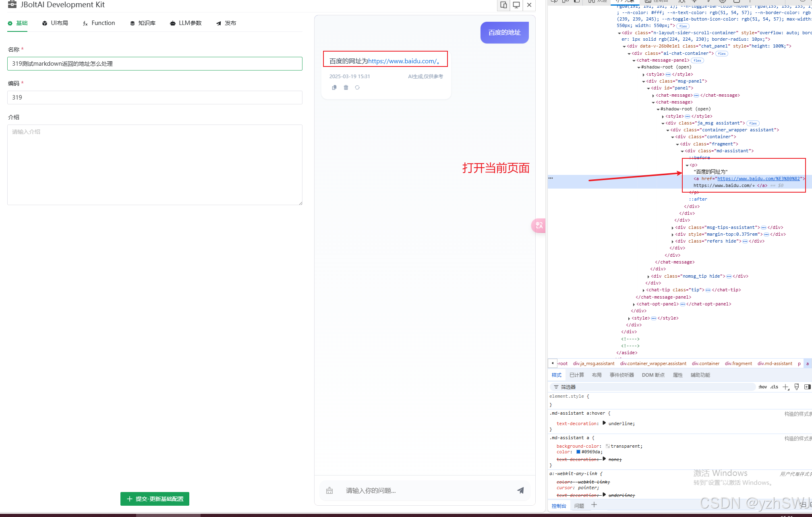Switch preview to desktop monitor view
The width and height of the screenshot is (812, 517).
point(516,5)
